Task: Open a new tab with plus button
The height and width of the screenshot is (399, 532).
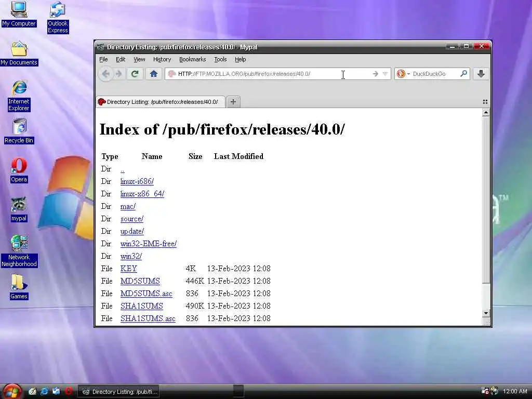Action: [233, 102]
